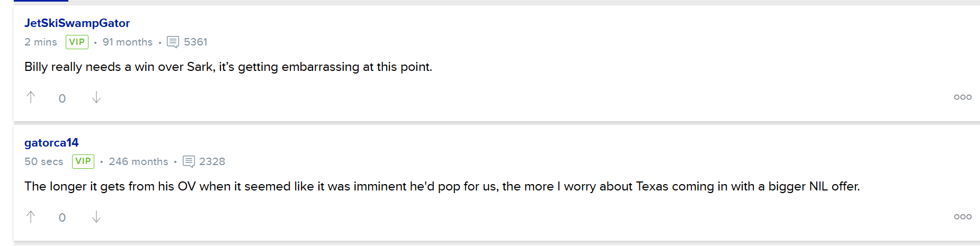Click the 246 months membership label
Screen dimensions: 980x246
tap(138, 161)
